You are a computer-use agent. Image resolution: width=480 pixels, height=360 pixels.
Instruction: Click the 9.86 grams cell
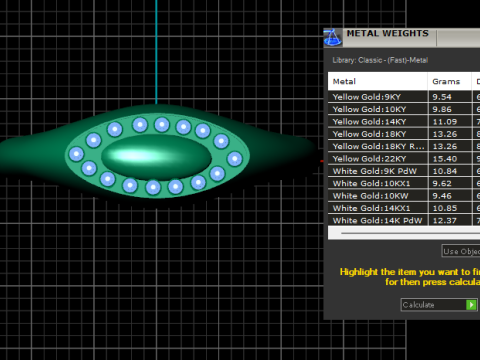[449, 109]
